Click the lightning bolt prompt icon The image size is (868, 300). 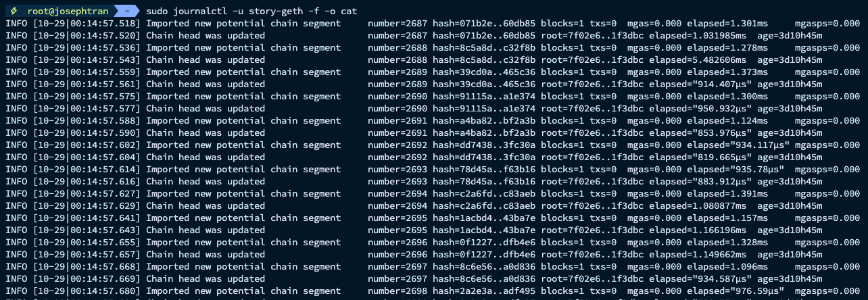coord(13,11)
